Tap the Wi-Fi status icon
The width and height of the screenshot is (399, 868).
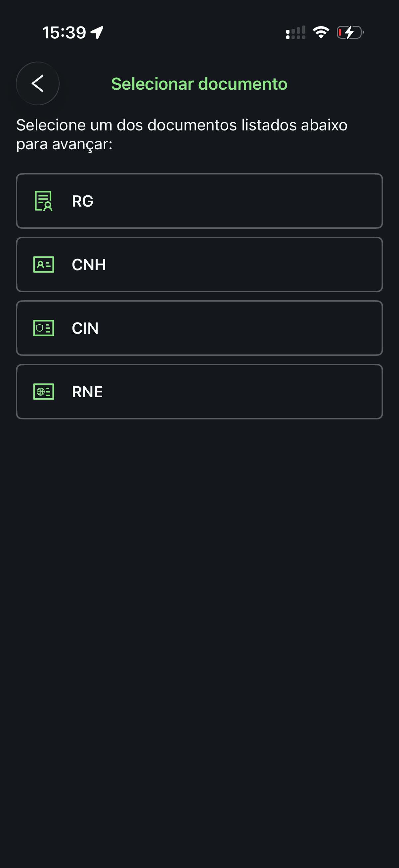coord(321,32)
